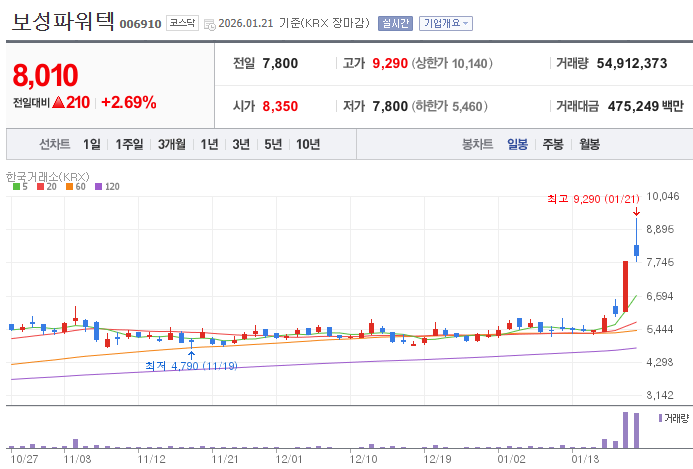Click the 12/19 date axis label
Image resolution: width=693 pixels, height=469 pixels.
click(437, 459)
